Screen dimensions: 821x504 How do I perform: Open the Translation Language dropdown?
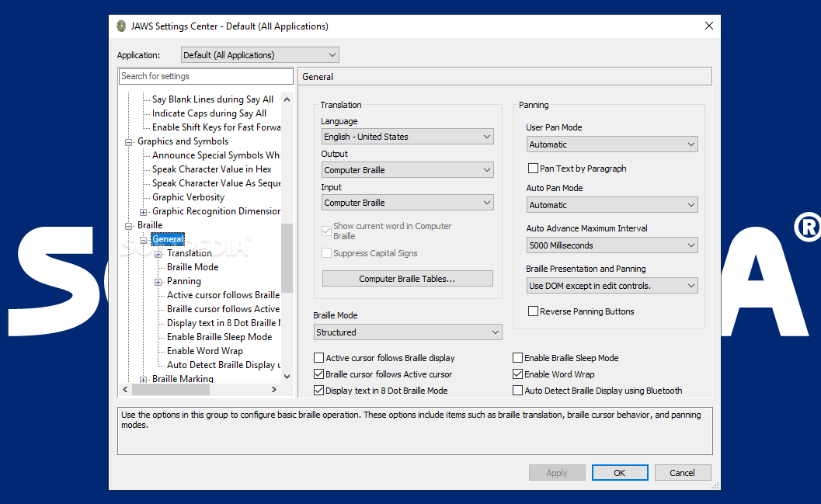pyautogui.click(x=407, y=137)
